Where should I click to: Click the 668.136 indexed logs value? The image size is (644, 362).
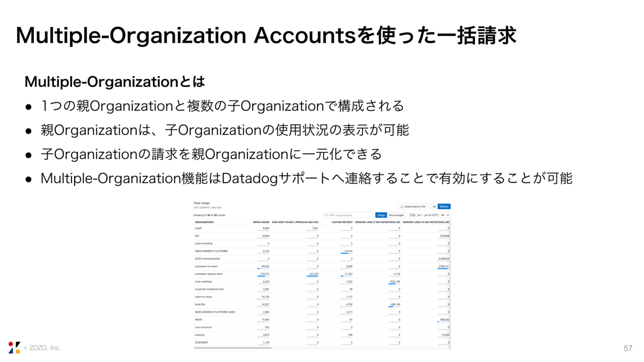(x=396, y=304)
